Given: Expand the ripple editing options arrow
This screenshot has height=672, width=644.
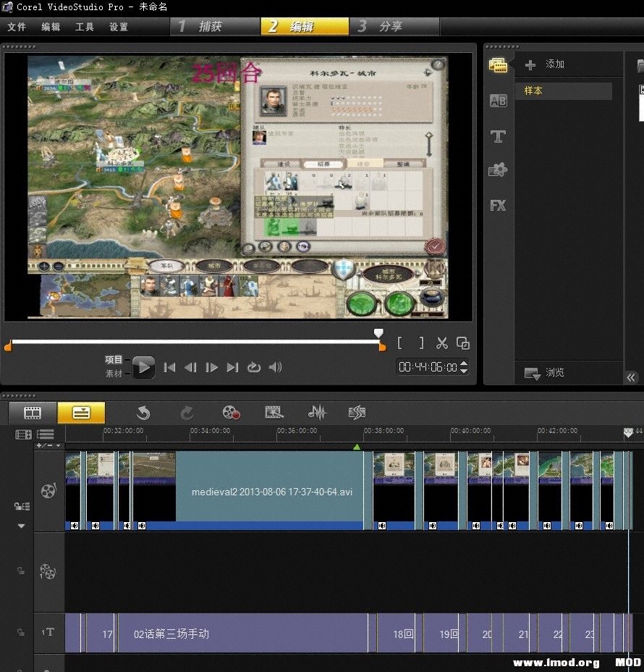Looking at the screenshot, I should point(21,526).
